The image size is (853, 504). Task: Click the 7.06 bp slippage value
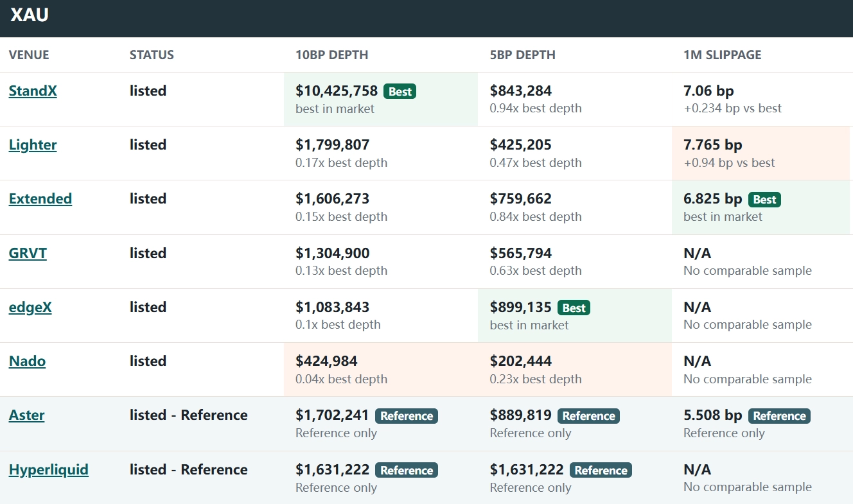tap(708, 91)
